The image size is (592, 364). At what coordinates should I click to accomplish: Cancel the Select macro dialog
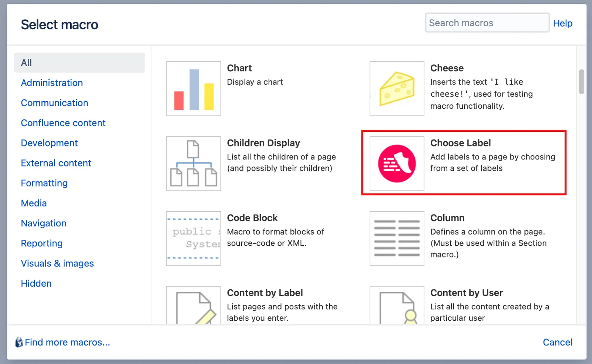tap(557, 342)
